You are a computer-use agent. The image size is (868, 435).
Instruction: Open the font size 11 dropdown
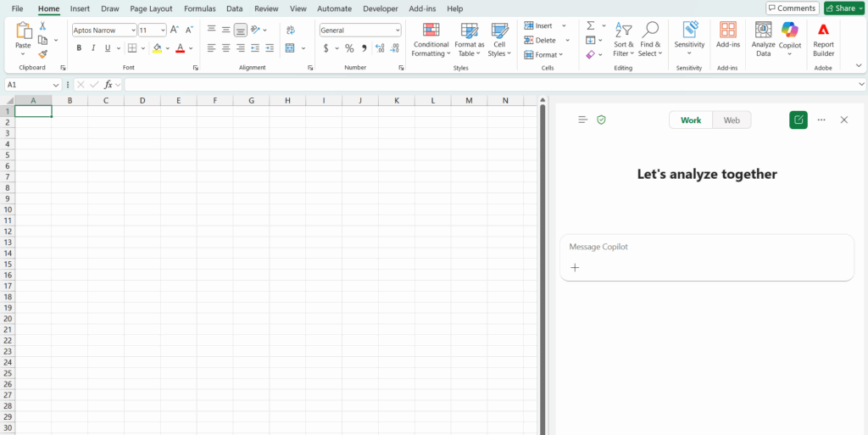pos(163,31)
